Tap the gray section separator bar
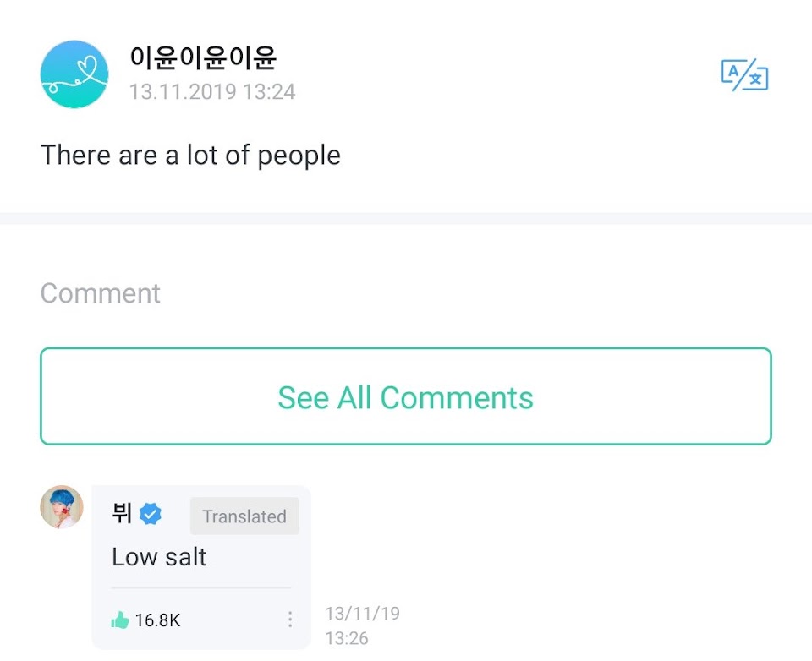This screenshot has height=661, width=812. [x=406, y=218]
